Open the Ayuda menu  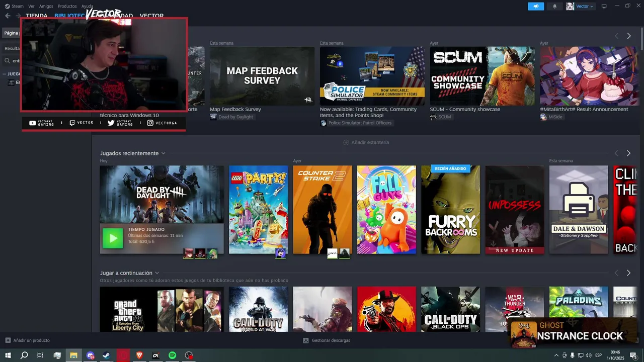[88, 6]
